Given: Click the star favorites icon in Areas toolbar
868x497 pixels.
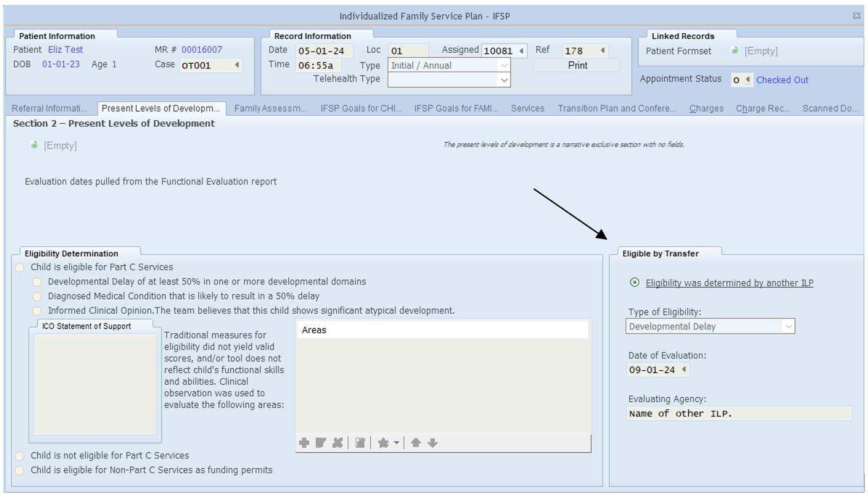Looking at the screenshot, I should pos(383,443).
